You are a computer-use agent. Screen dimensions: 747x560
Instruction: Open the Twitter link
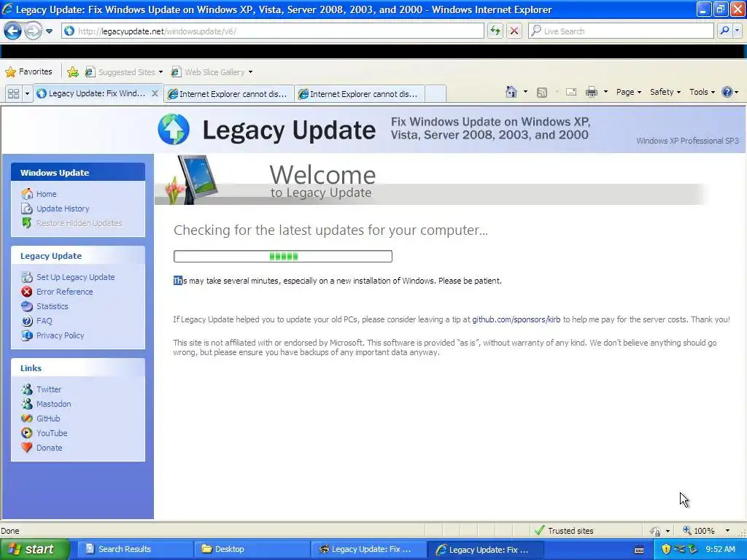[49, 389]
